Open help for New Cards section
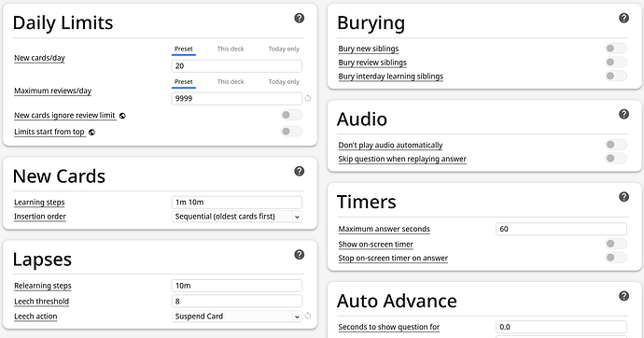The image size is (644, 338). click(x=299, y=171)
